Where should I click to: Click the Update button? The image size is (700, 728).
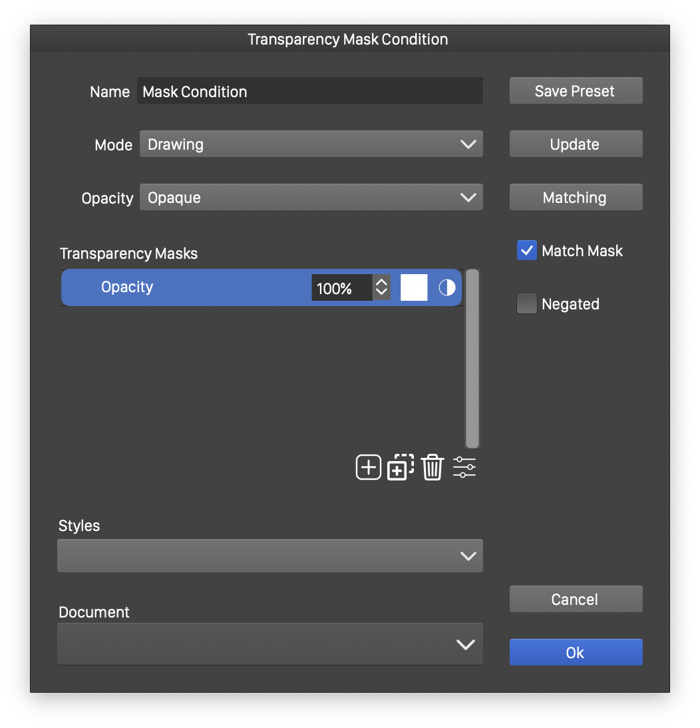576,144
